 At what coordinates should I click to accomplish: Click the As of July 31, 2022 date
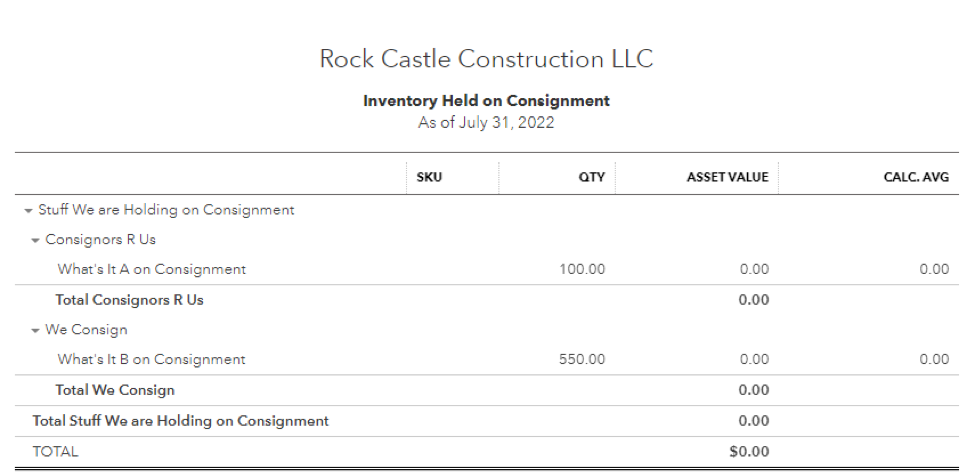(486, 123)
